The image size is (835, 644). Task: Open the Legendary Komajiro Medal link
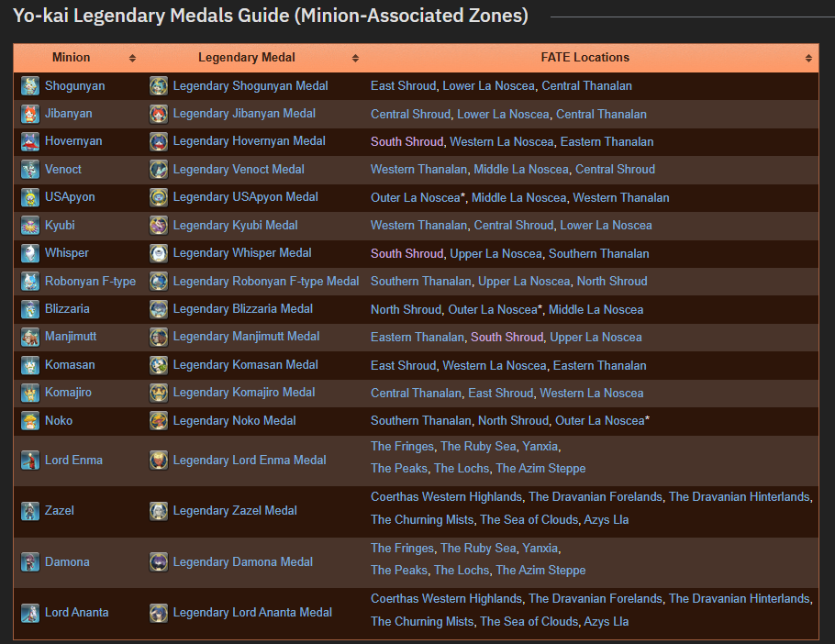coord(244,393)
